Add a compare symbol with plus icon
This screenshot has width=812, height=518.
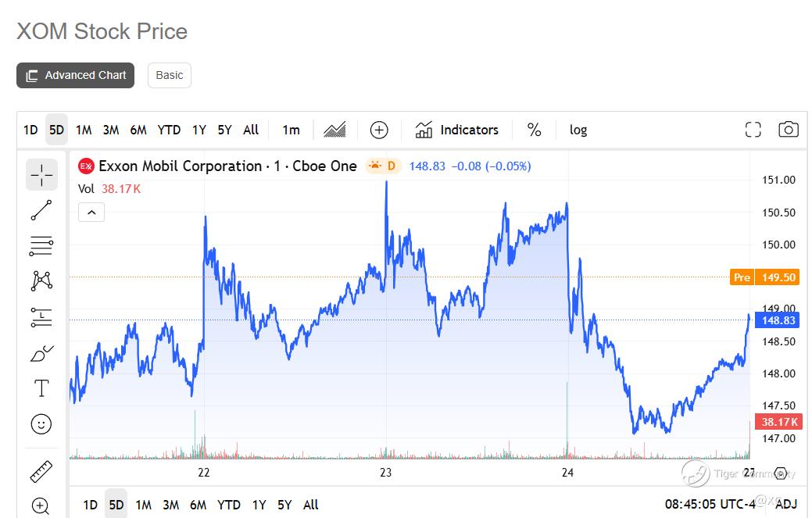click(379, 130)
